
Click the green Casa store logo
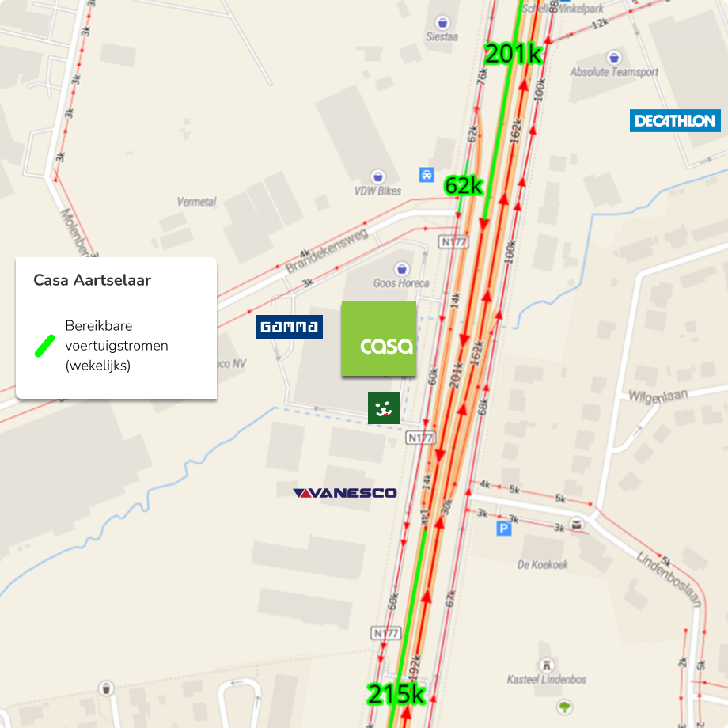pos(379,339)
